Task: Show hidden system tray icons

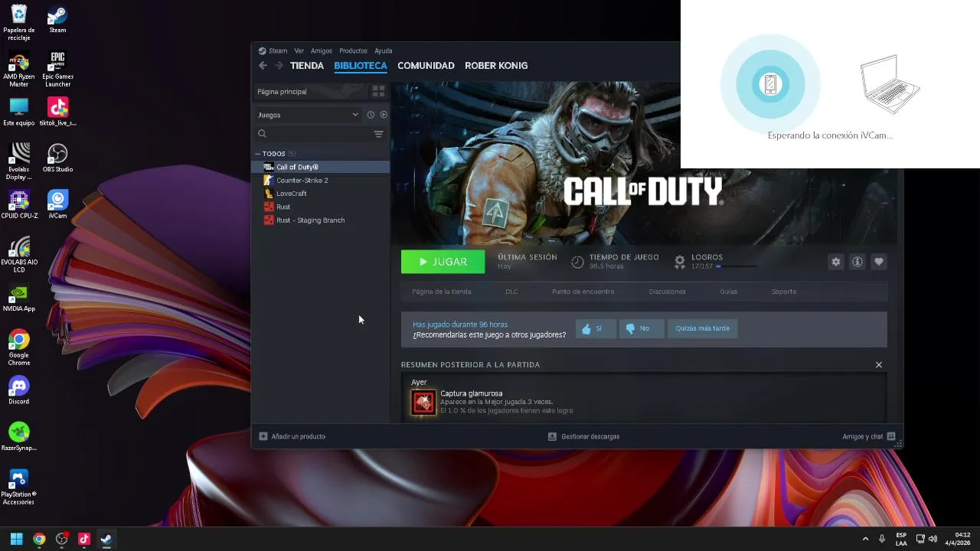Action: pyautogui.click(x=866, y=539)
